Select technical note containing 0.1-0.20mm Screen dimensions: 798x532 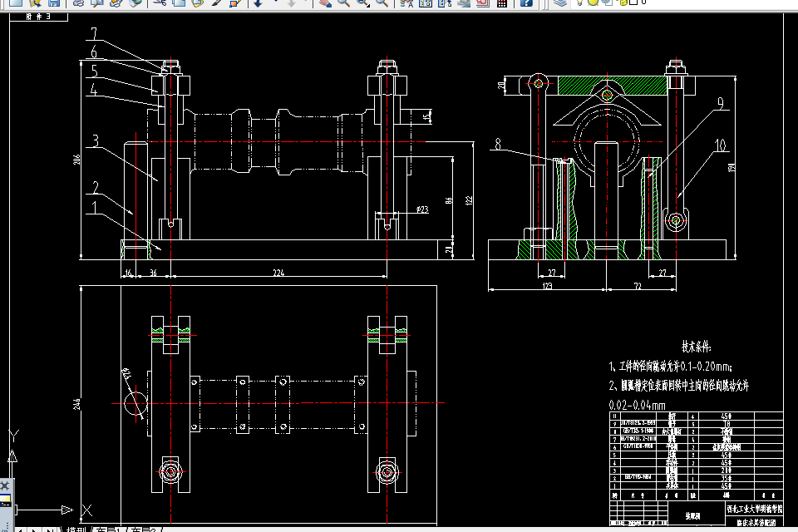point(670,367)
